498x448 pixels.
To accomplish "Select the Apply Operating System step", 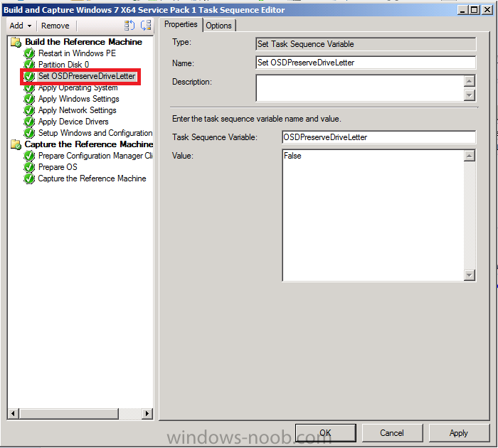I will (x=78, y=87).
